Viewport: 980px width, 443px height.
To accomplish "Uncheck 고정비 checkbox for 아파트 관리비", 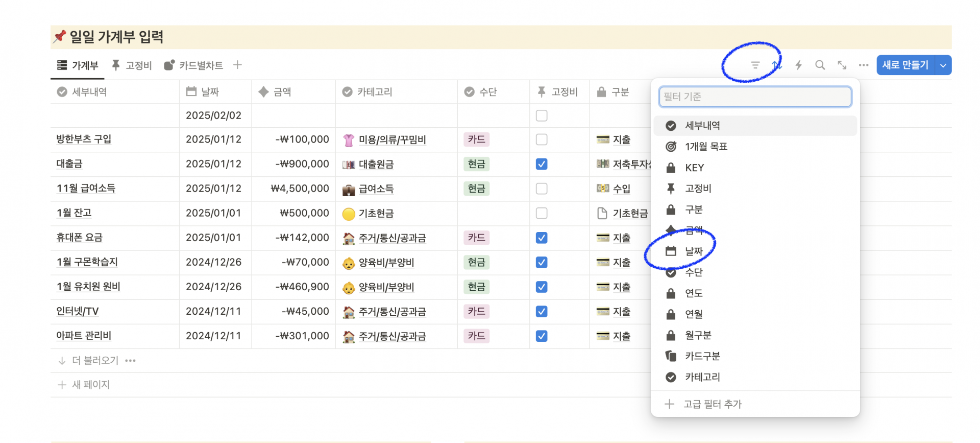I will click(x=542, y=336).
